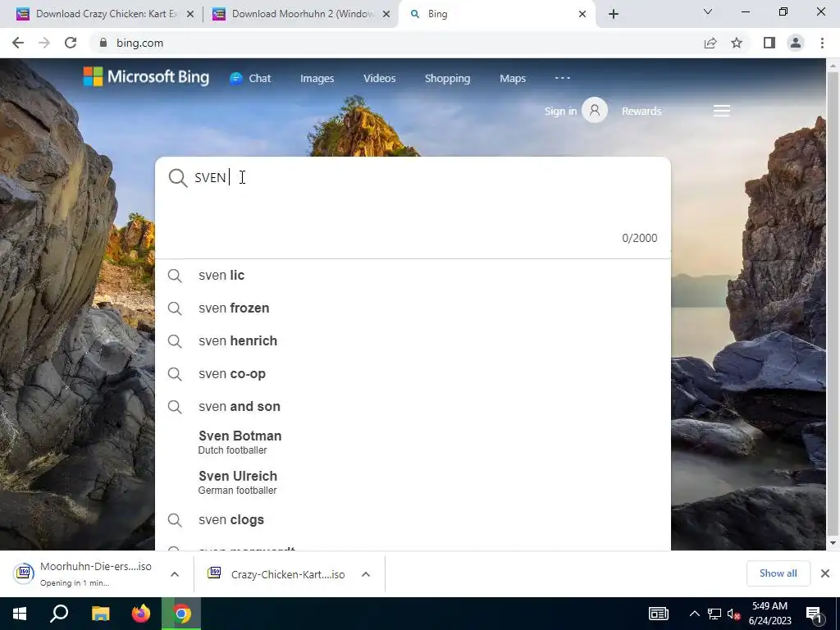Click Sign in link
This screenshot has height=630, width=840.
pos(560,111)
